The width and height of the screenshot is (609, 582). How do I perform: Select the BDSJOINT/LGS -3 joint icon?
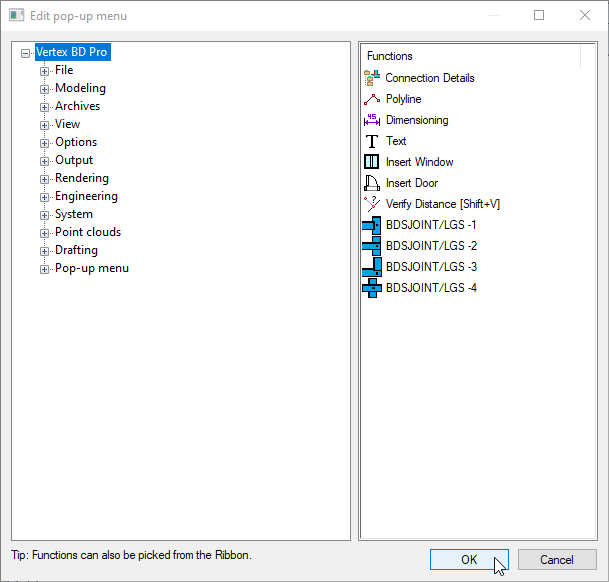[x=372, y=267]
